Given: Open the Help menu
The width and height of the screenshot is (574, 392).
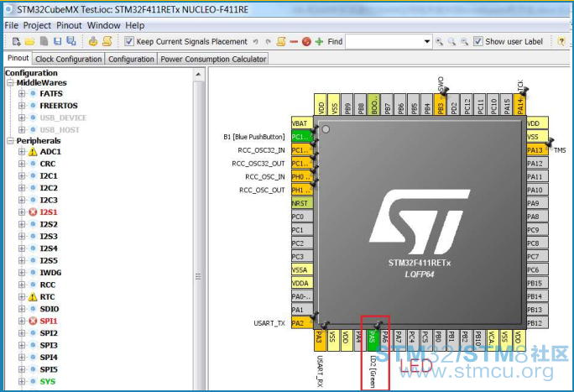Looking at the screenshot, I should coord(135,25).
